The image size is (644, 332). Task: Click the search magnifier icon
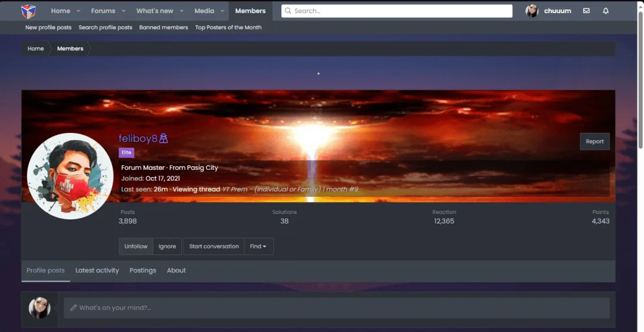288,11
